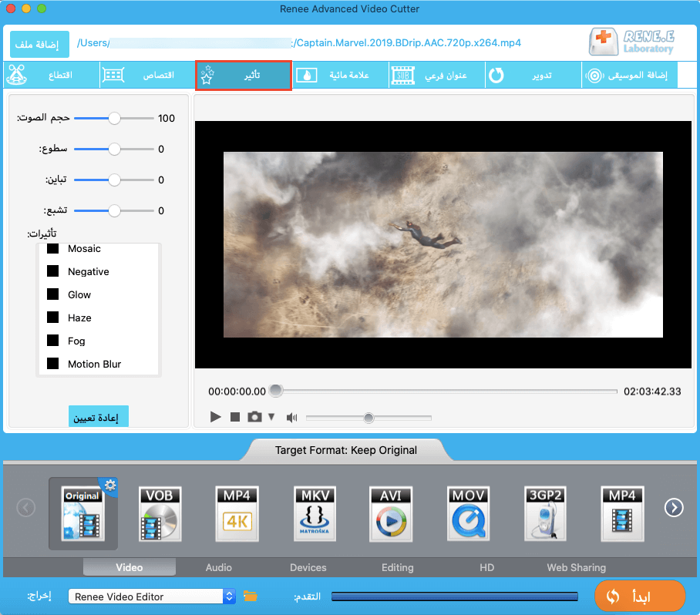This screenshot has width=700, height=615.
Task: Open the output folder icon
Action: click(x=250, y=596)
